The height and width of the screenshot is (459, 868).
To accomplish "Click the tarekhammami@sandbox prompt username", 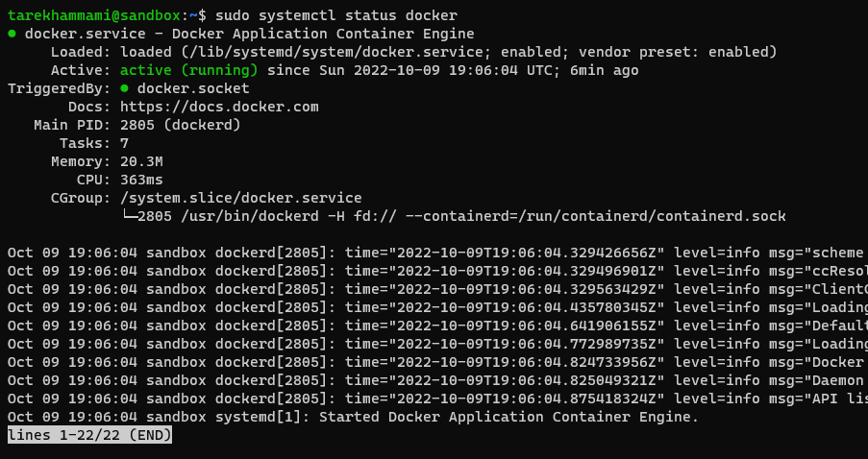I will point(94,15).
